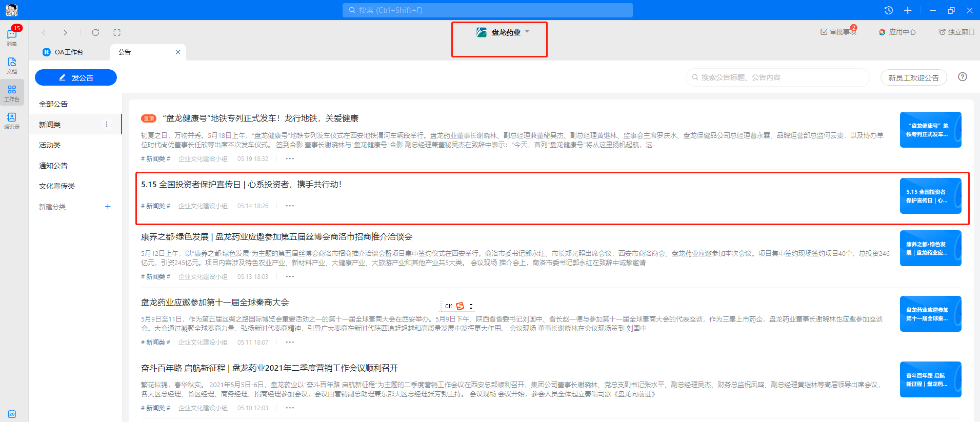Open the Documents icon in sidebar
The height and width of the screenshot is (422, 980).
click(12, 65)
